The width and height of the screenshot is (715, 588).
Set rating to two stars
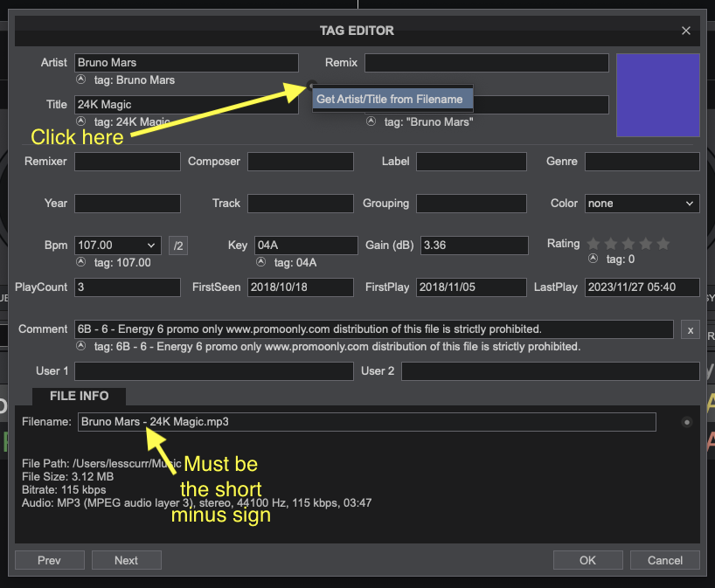(x=611, y=244)
